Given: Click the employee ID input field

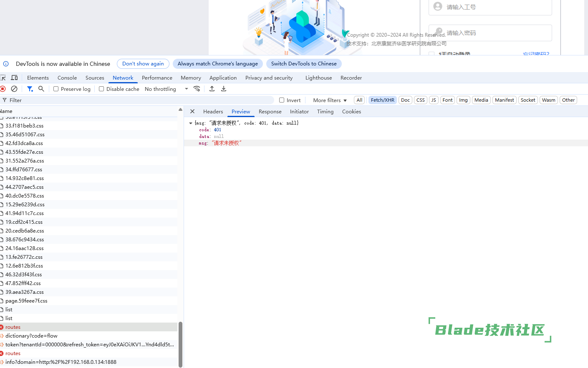Looking at the screenshot, I should tap(490, 7).
